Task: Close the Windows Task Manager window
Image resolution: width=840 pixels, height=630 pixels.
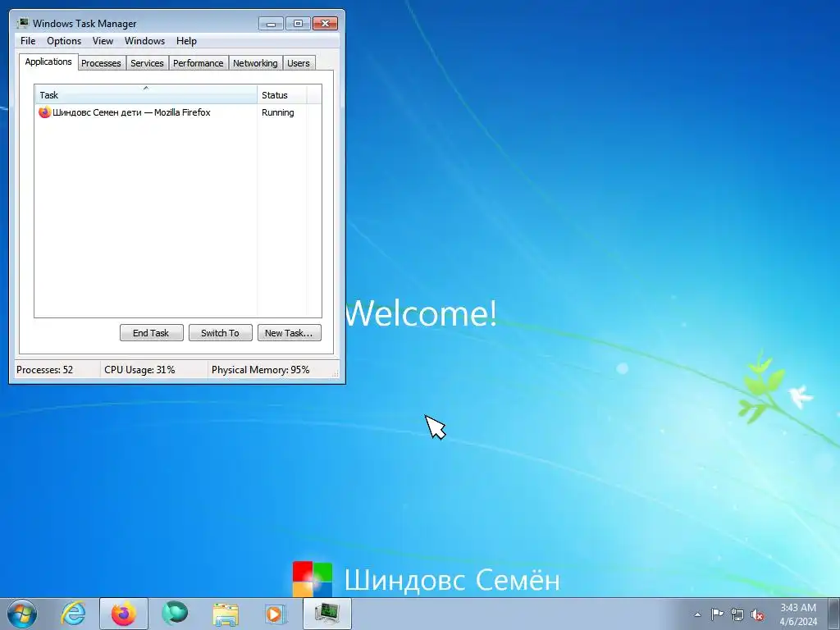Action: point(325,24)
